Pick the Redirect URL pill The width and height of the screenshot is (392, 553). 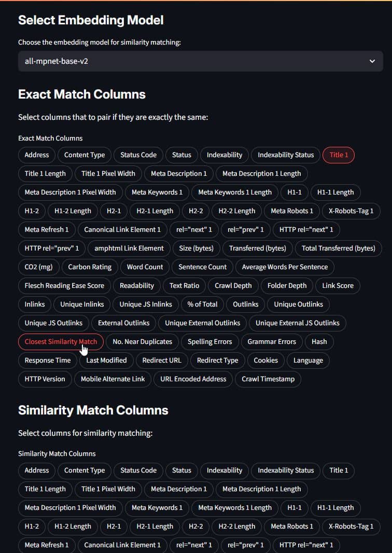pos(161,361)
